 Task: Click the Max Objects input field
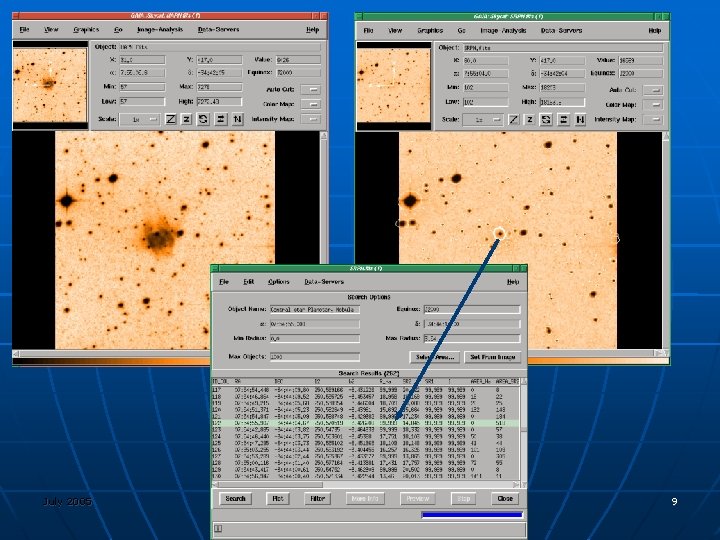[x=315, y=357]
